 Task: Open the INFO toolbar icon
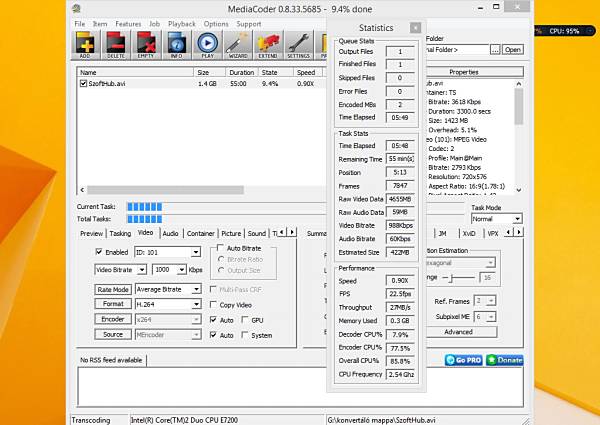[x=177, y=45]
